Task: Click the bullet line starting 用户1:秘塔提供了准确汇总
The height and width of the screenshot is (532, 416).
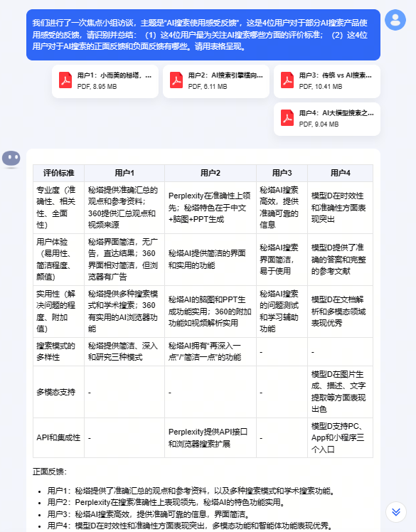Action: pyautogui.click(x=192, y=491)
